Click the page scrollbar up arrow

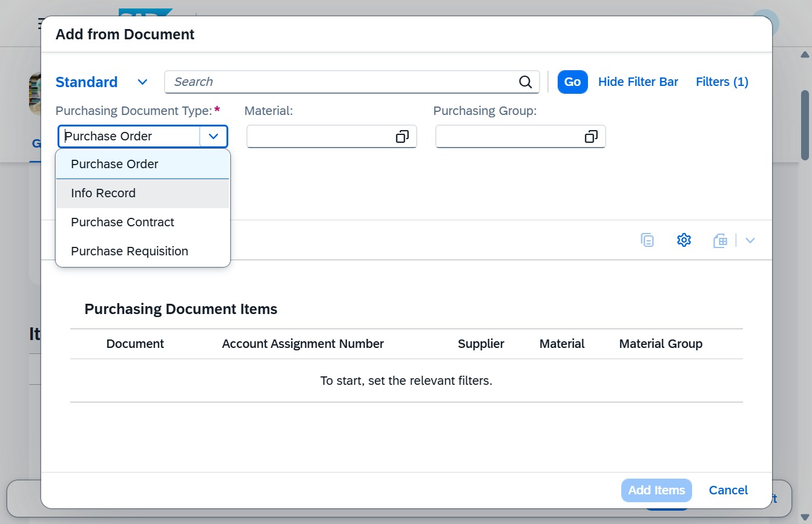click(805, 54)
